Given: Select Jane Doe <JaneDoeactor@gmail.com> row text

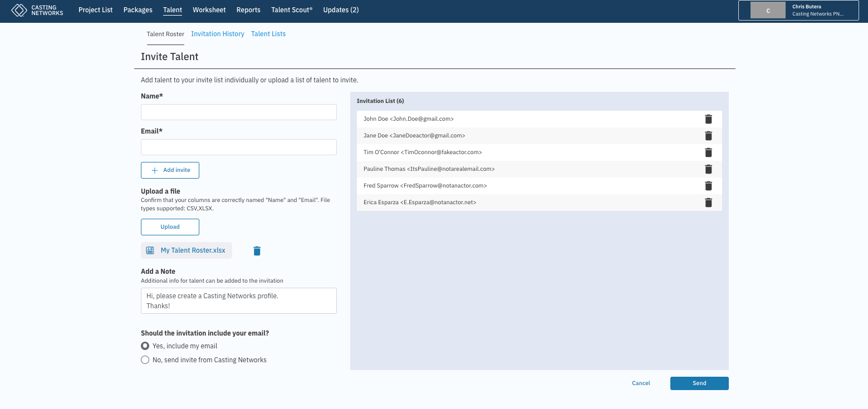Looking at the screenshot, I should click(414, 136).
